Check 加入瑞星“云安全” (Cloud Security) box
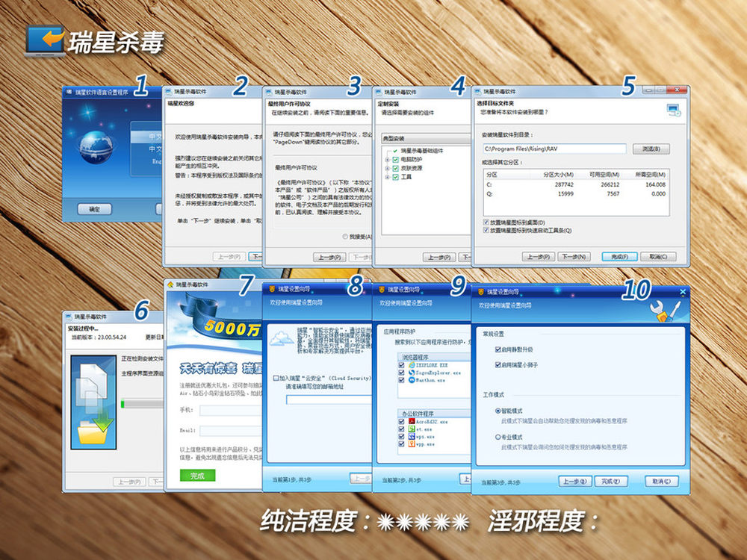This screenshot has width=747, height=560. point(276,378)
